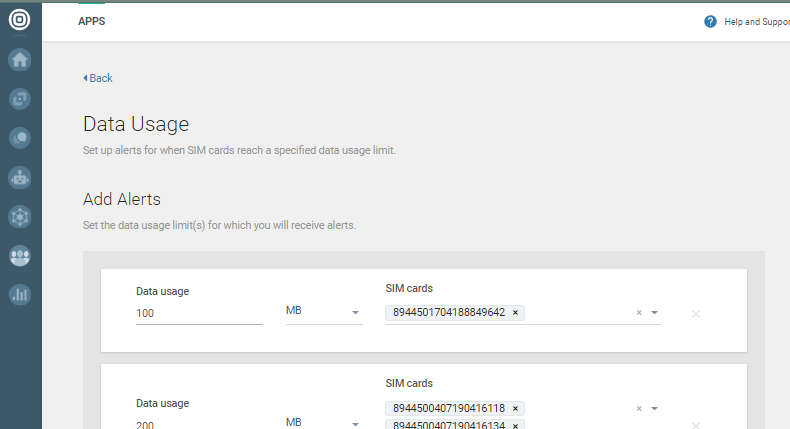Open Help and Support link
Screen dimensions: 790x429
tap(756, 21)
